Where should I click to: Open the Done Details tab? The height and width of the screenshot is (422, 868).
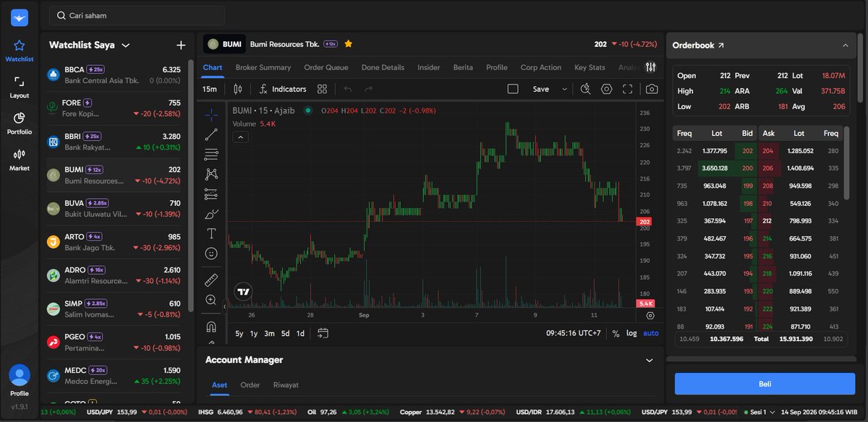[x=383, y=67]
